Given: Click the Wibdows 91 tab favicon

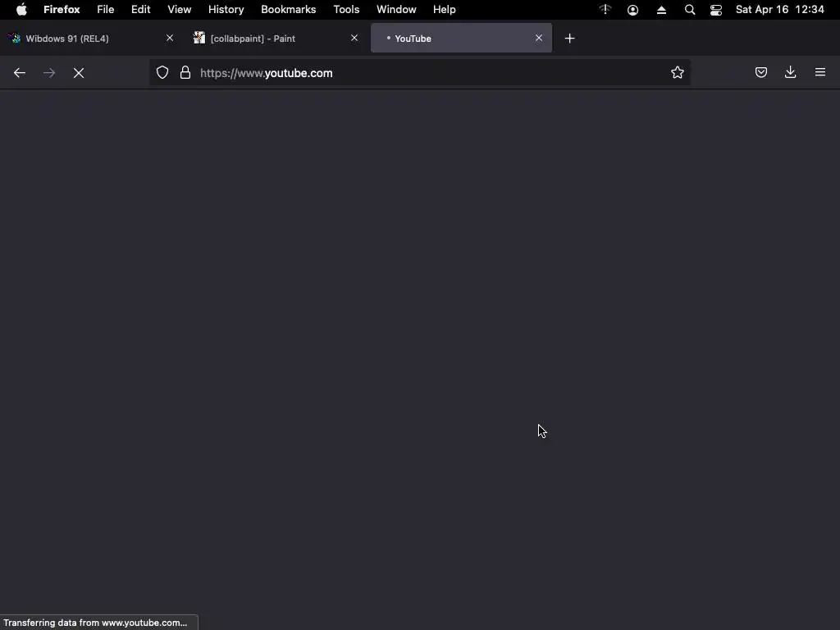Looking at the screenshot, I should pos(15,38).
